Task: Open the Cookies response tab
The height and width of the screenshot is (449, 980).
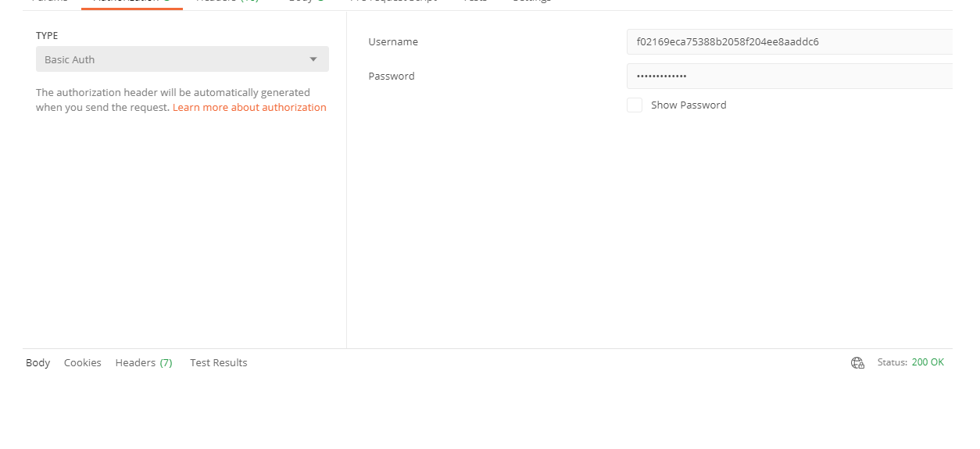Action: click(83, 362)
